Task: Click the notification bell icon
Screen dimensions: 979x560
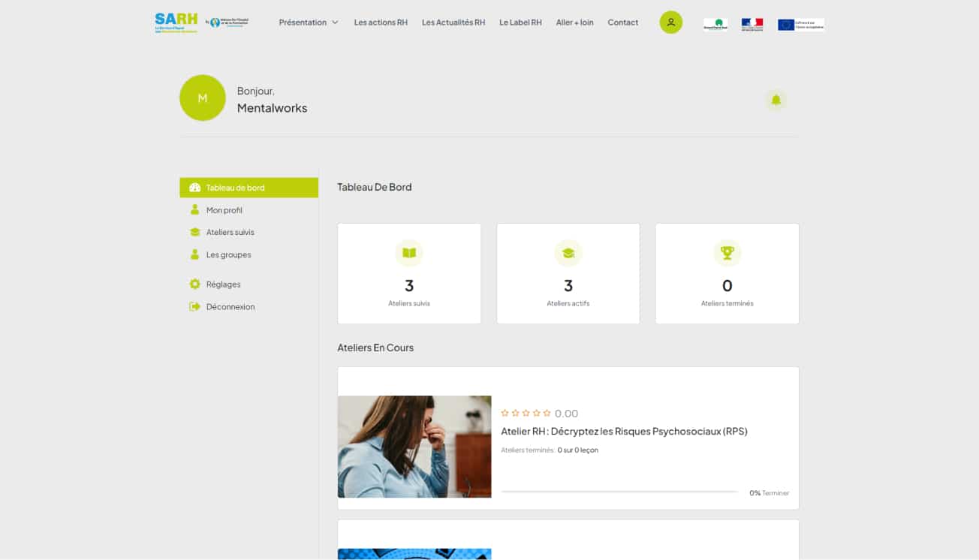Action: [x=776, y=100]
